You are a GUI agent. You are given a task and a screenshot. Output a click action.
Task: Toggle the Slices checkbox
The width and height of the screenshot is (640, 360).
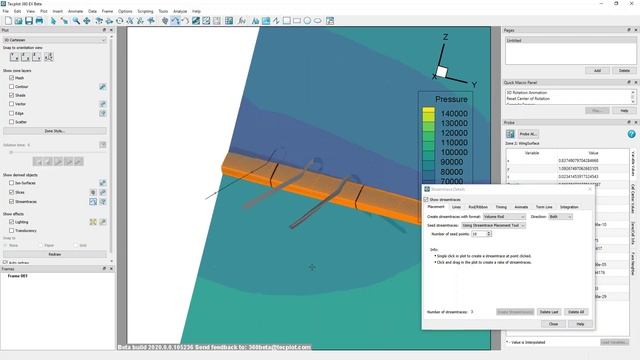click(x=11, y=192)
